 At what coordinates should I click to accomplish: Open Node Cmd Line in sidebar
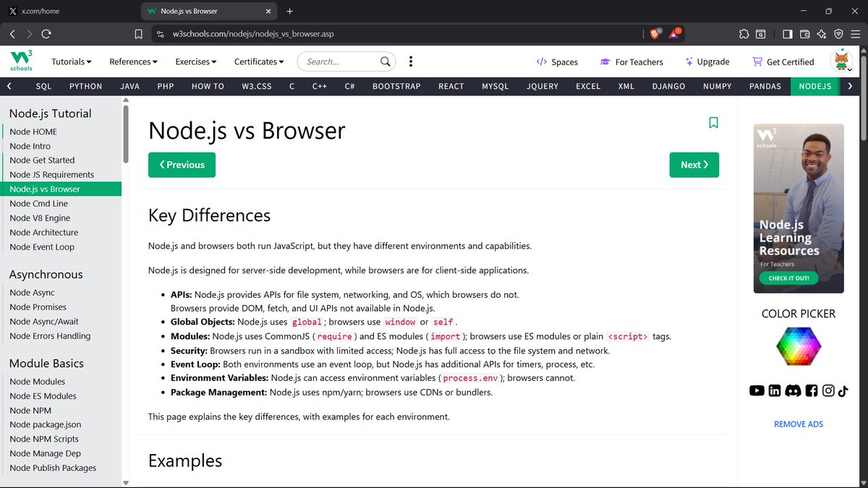[40, 204]
